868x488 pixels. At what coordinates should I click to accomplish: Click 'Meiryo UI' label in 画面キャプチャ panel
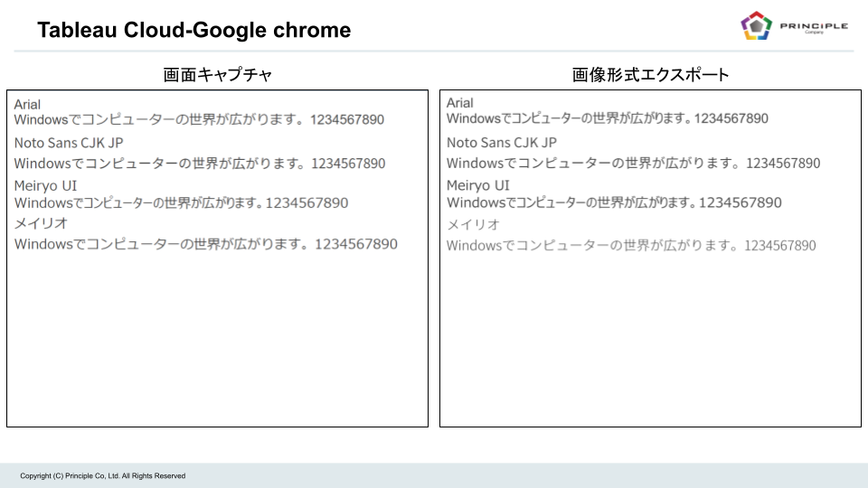coord(45,186)
